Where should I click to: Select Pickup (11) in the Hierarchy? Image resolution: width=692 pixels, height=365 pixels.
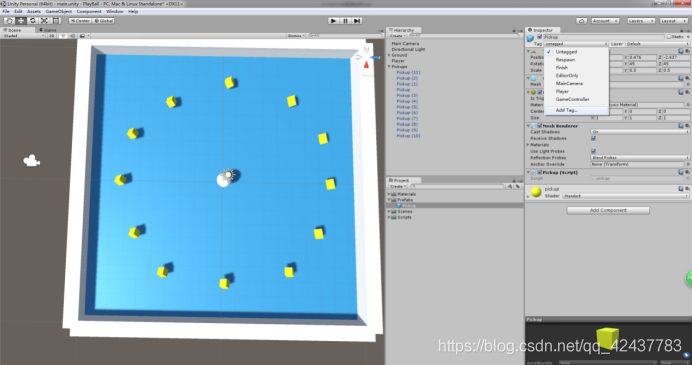click(408, 72)
